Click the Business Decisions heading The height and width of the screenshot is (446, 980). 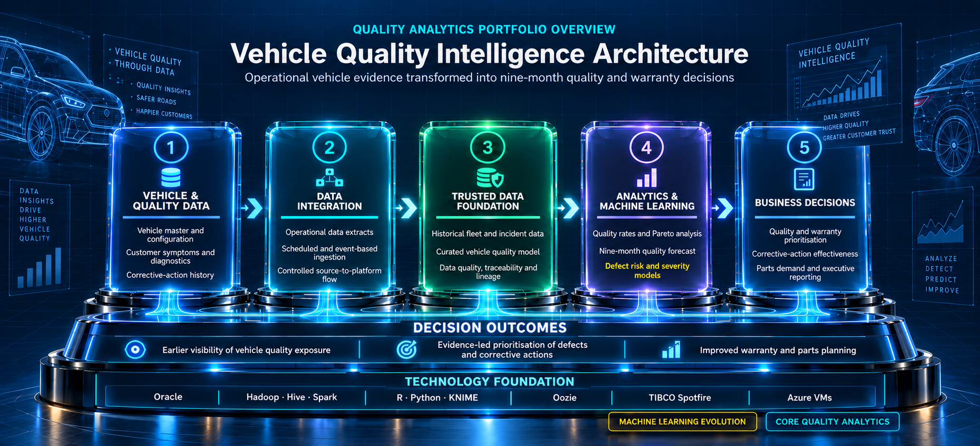(x=805, y=202)
